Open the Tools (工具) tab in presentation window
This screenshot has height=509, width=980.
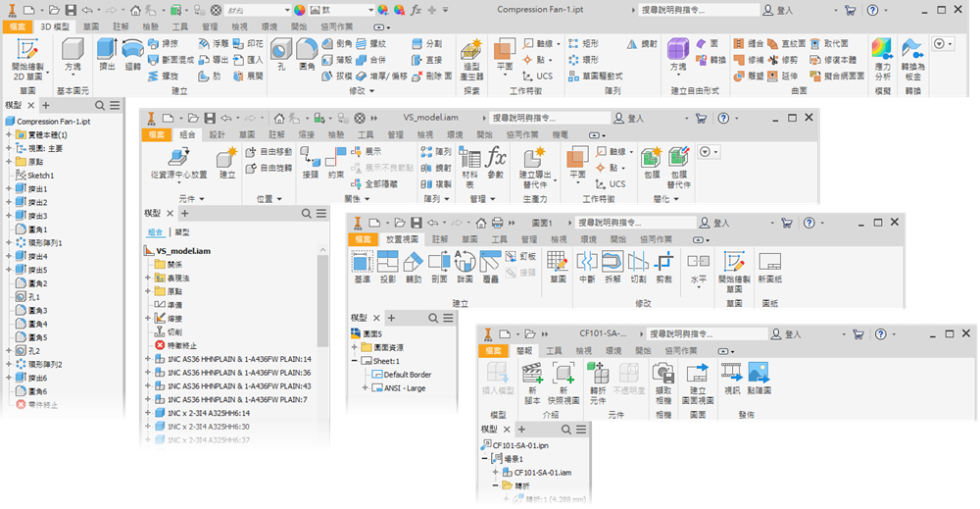click(554, 351)
